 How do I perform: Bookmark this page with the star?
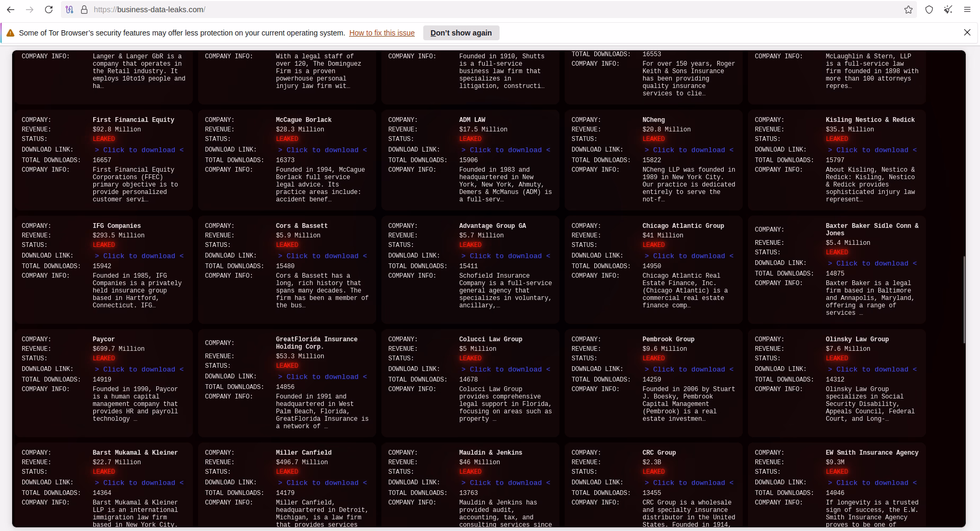point(908,10)
